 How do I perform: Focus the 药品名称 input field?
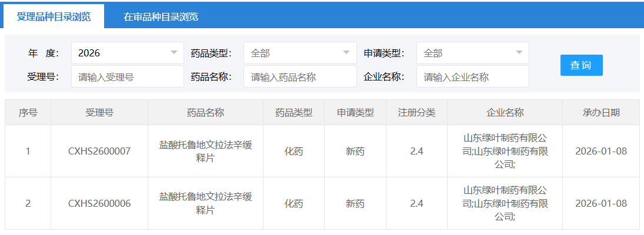pyautogui.click(x=299, y=76)
